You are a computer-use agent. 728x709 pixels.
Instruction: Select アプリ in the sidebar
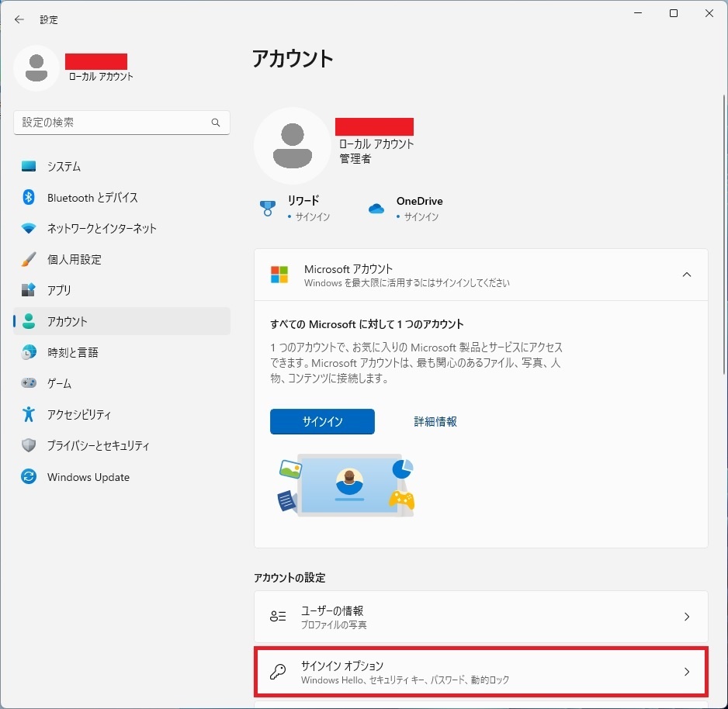(122, 290)
